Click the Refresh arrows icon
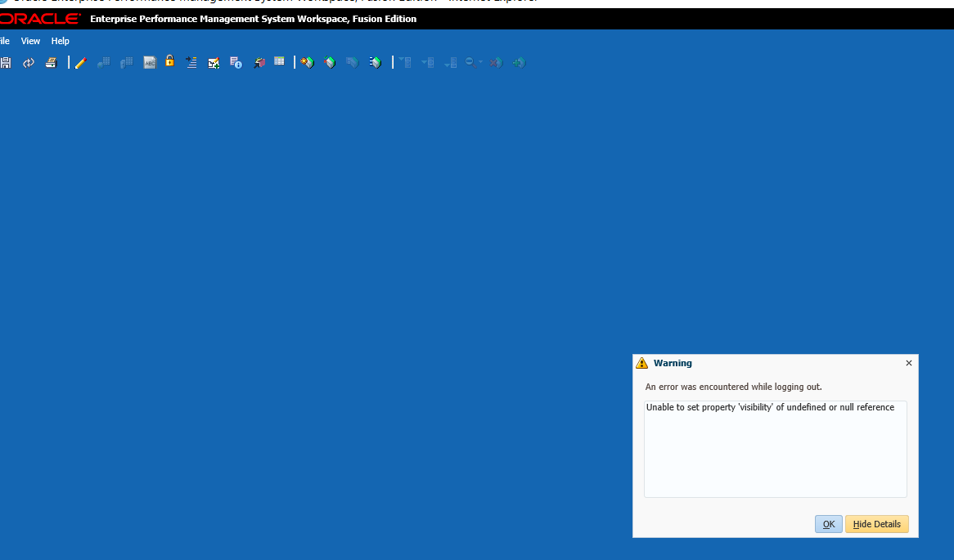Screen dimensions: 954x560 [x=28, y=63]
